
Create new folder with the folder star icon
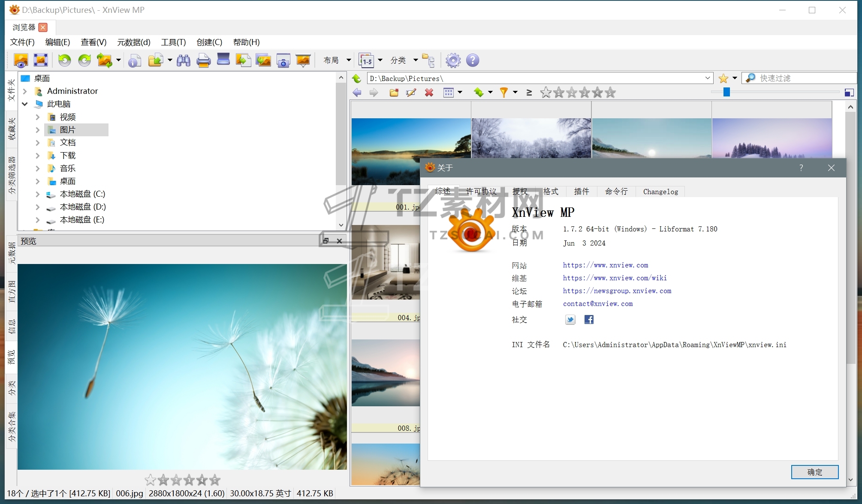click(394, 93)
